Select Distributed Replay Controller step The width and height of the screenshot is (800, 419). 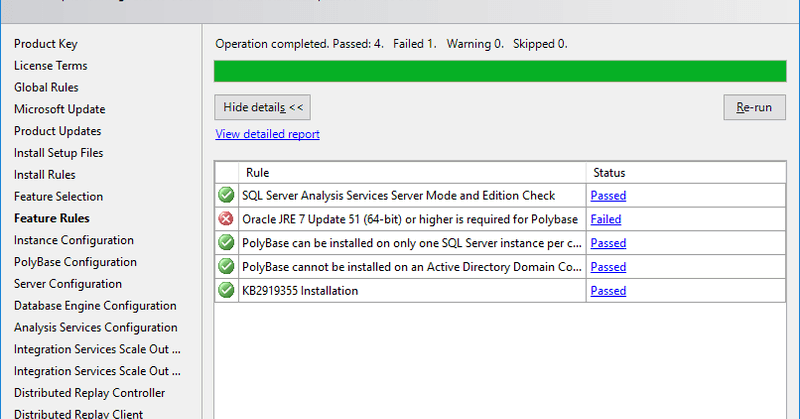tap(89, 393)
